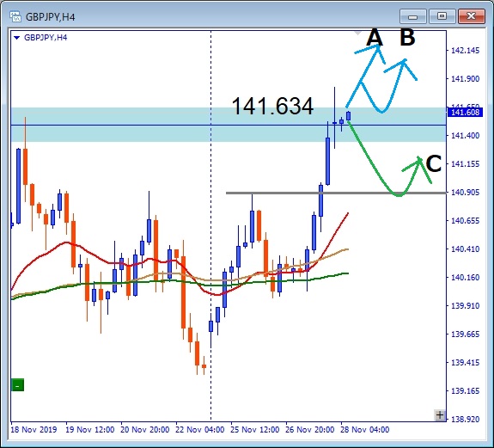This screenshot has width=494, height=448.
Task: Close the GBPJPY,H4 chart window
Action: (472, 16)
